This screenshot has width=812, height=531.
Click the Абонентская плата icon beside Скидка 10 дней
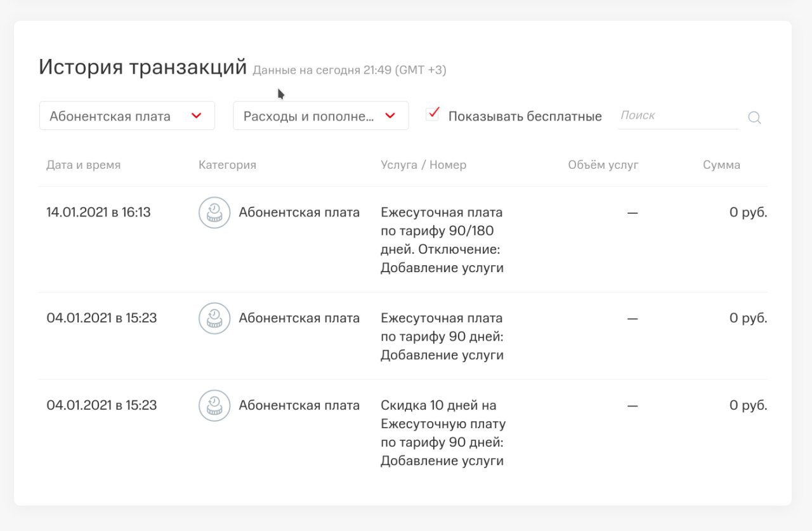[214, 405]
